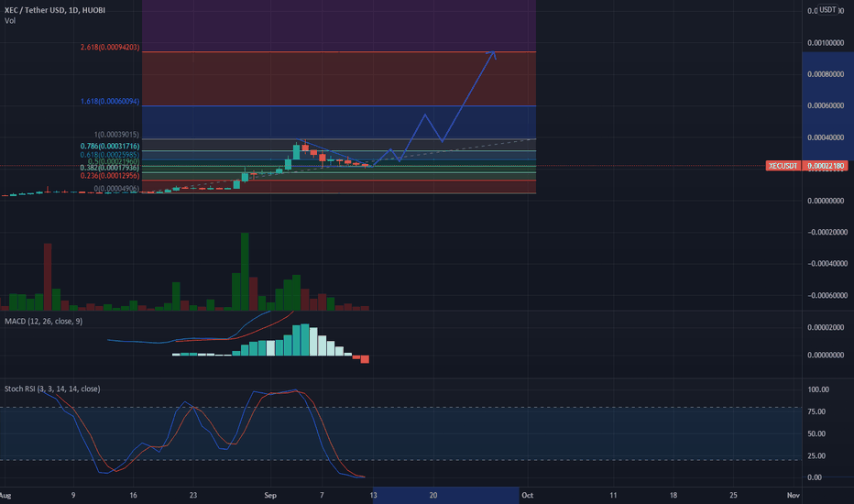This screenshot has height=504, width=854.
Task: Click the tall red volume bar in early August
Action: pyautogui.click(x=48, y=277)
